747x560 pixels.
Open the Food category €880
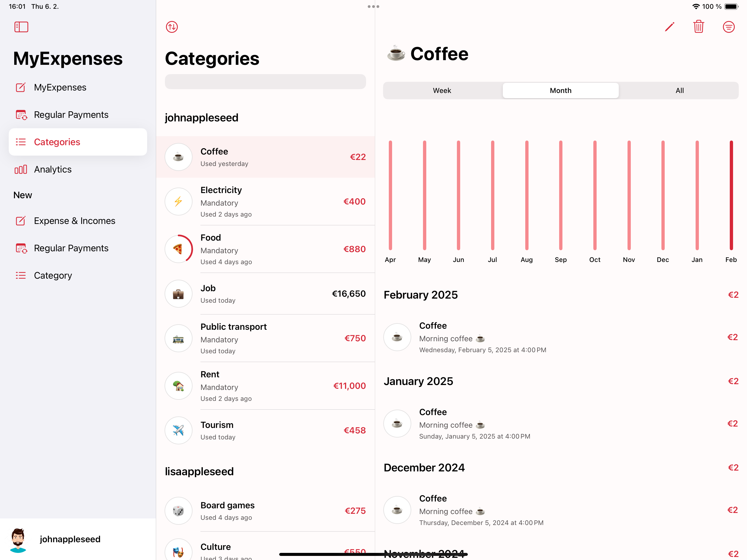point(265,249)
